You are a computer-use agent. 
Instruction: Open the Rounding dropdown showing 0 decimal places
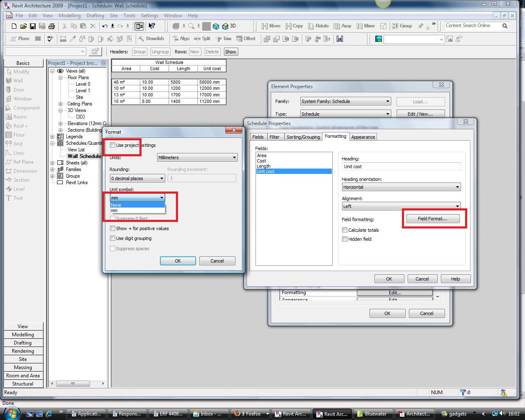[137, 178]
